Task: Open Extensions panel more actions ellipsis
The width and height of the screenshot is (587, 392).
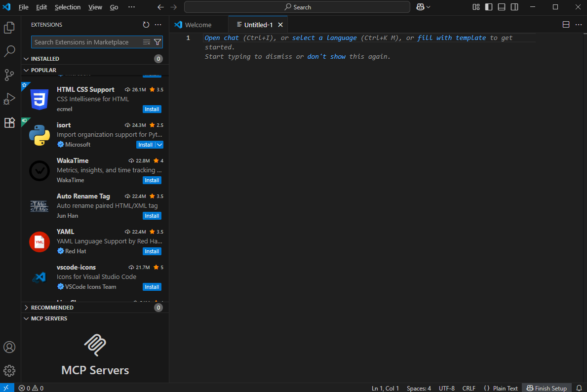Action: pos(158,25)
